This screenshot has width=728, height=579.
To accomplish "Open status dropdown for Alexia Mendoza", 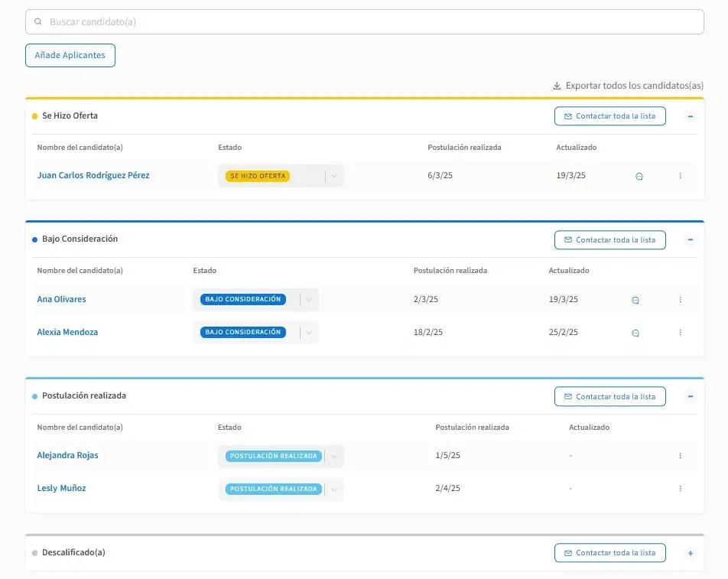I will click(309, 333).
